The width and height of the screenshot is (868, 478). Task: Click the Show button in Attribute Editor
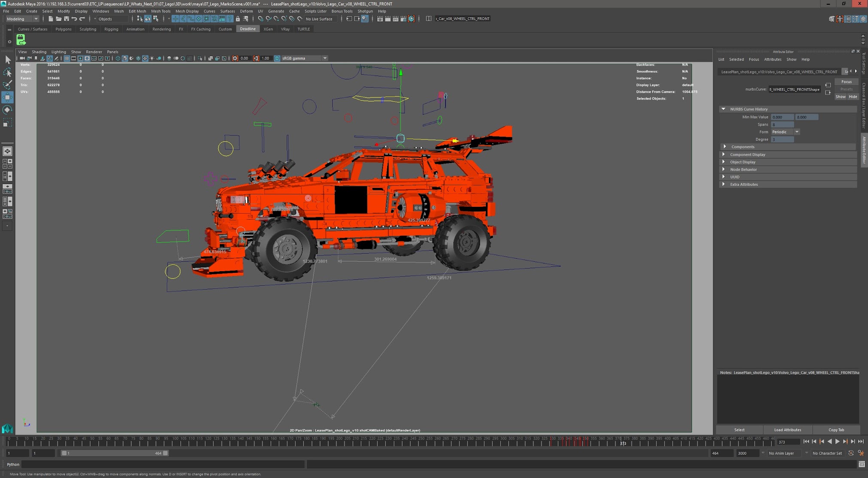[840, 97]
